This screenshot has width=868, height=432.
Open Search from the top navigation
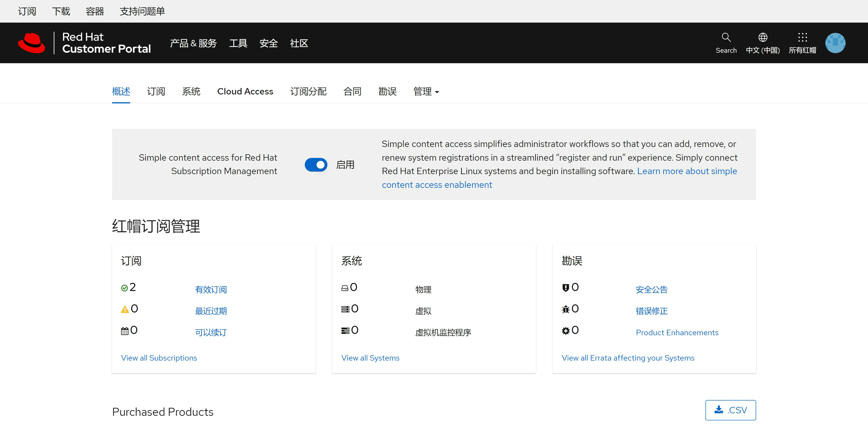[726, 43]
